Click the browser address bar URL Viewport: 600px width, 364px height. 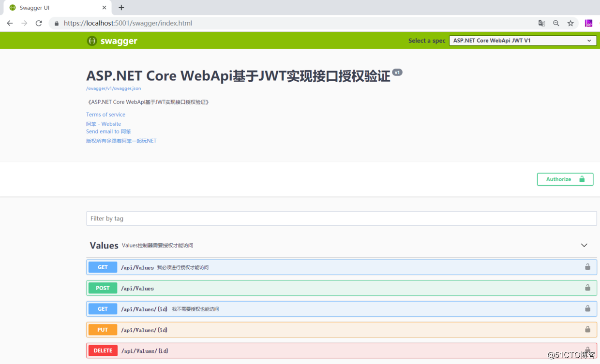click(128, 23)
